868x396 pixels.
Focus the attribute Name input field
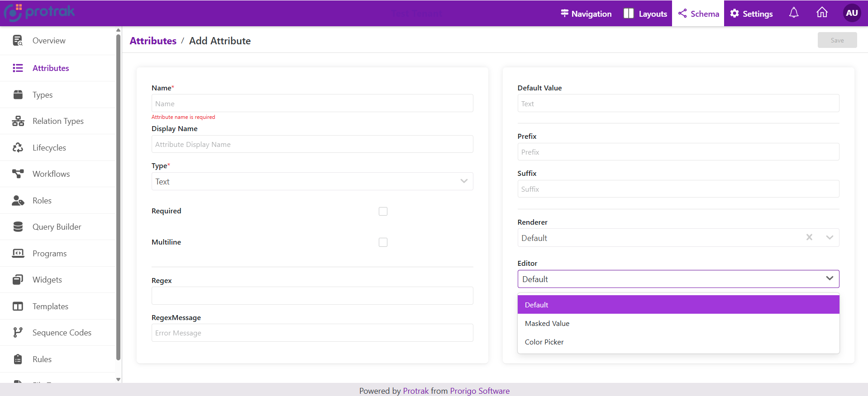[312, 104]
